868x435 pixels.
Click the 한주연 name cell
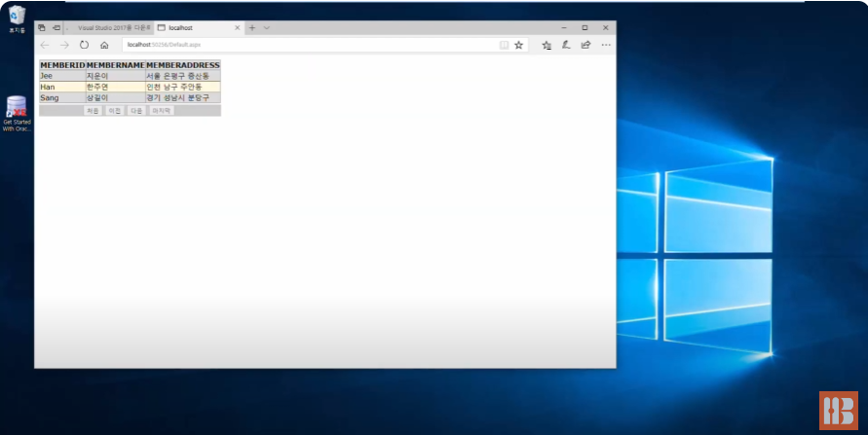click(116, 87)
